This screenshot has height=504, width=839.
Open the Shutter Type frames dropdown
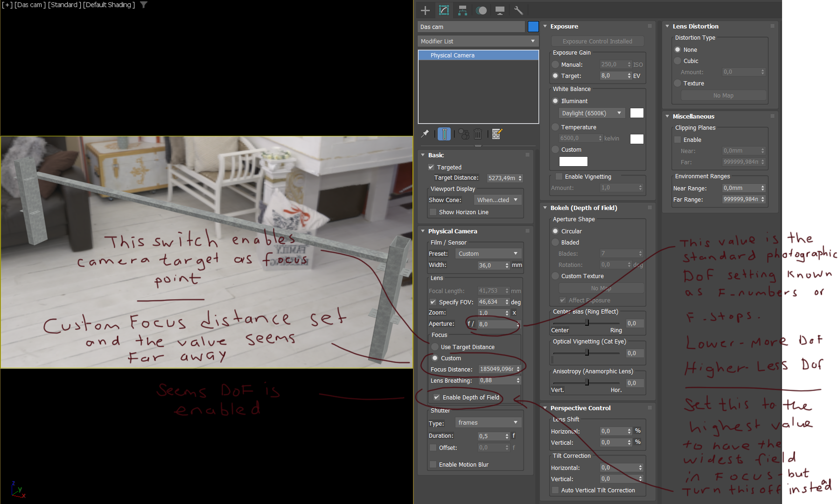click(x=488, y=422)
